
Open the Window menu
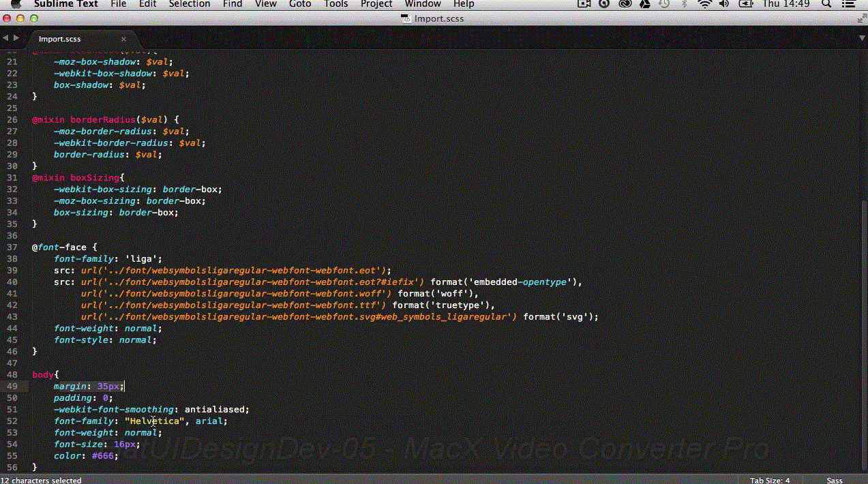423,4
